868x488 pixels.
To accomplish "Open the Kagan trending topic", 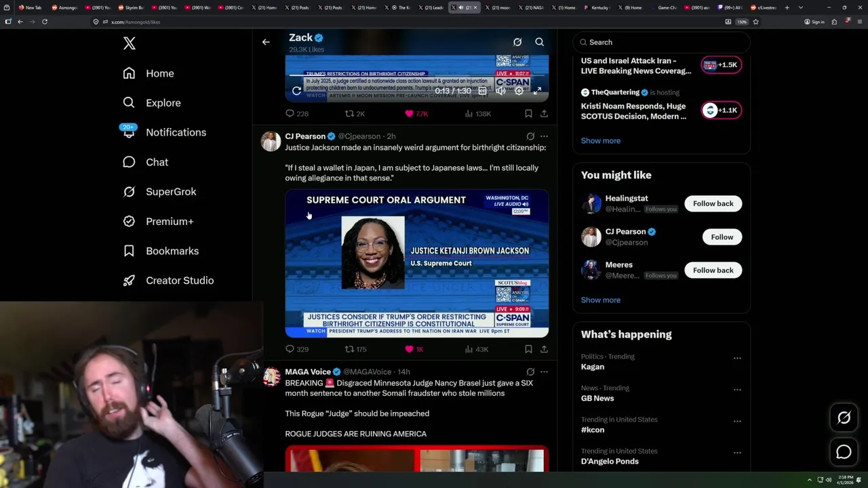I will point(592,367).
